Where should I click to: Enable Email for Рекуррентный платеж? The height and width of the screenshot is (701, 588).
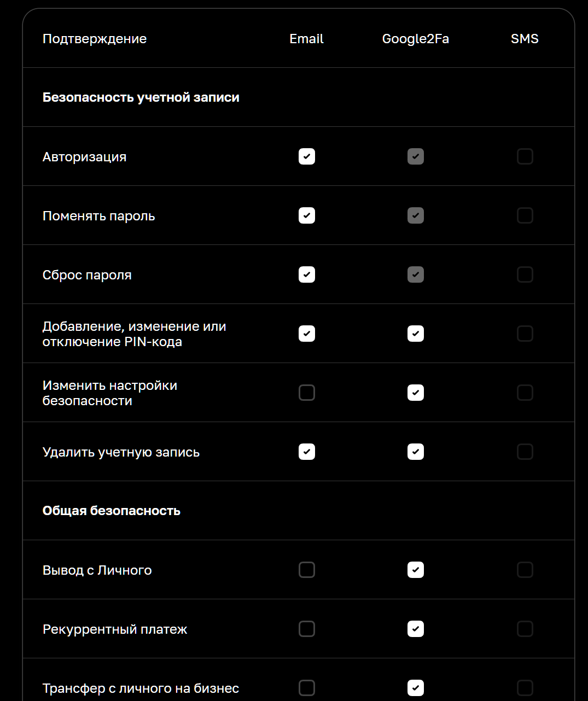click(307, 629)
